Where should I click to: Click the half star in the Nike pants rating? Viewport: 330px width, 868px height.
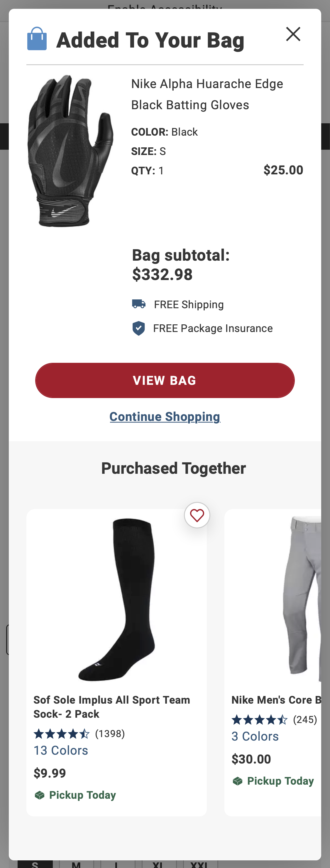[282, 719]
